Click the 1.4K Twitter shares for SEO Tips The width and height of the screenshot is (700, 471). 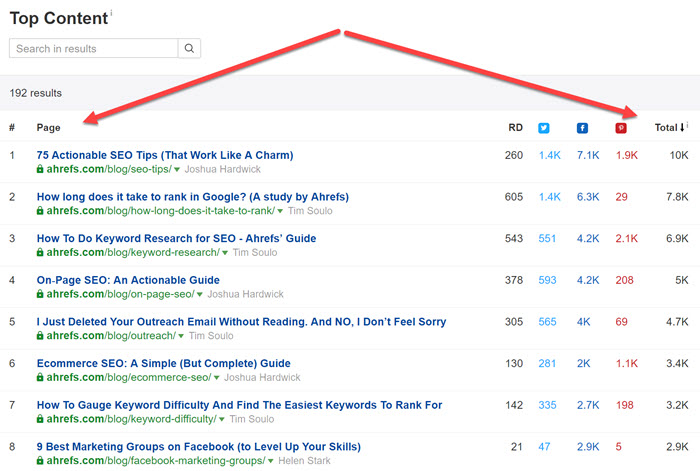[550, 155]
